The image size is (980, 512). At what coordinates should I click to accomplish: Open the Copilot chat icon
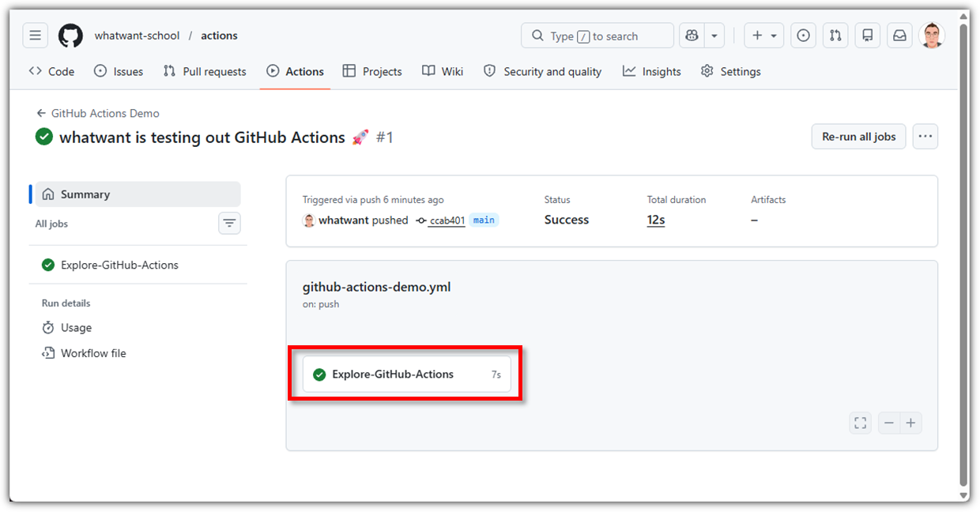(692, 36)
